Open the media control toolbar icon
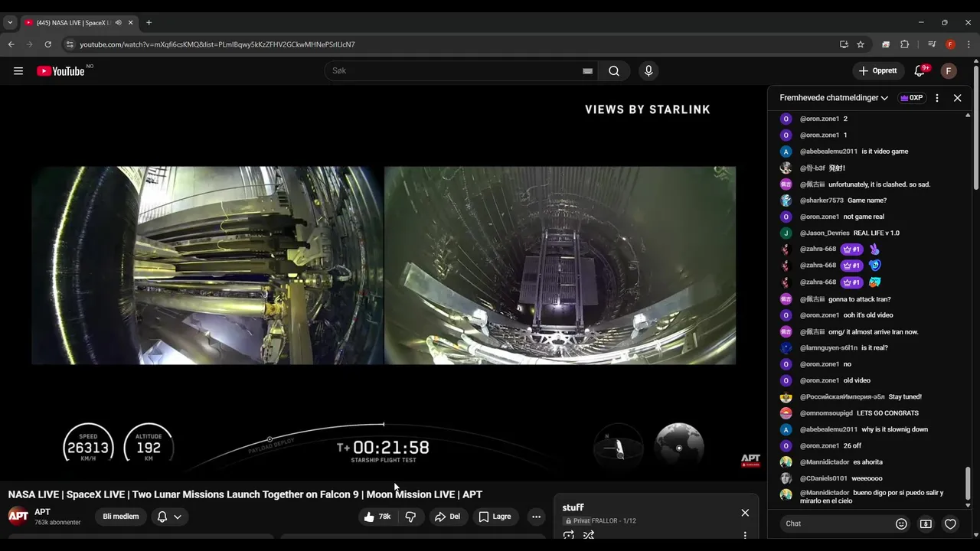980x551 pixels. (x=932, y=44)
